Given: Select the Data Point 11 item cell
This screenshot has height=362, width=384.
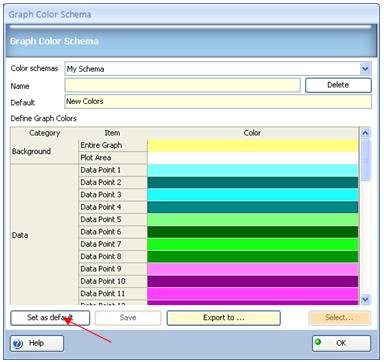Looking at the screenshot, I should [113, 293].
